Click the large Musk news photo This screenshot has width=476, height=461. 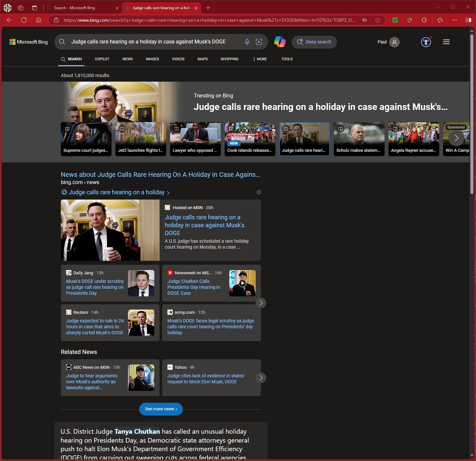coord(110,230)
